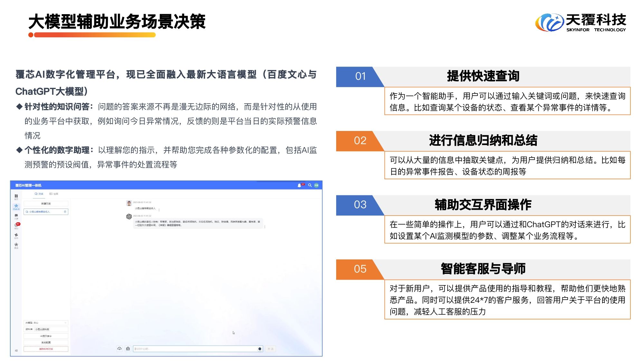The width and height of the screenshot is (644, 362).
Task: Delete the 小昆山镇 conversation via trash icon
Action: pyautogui.click(x=65, y=212)
